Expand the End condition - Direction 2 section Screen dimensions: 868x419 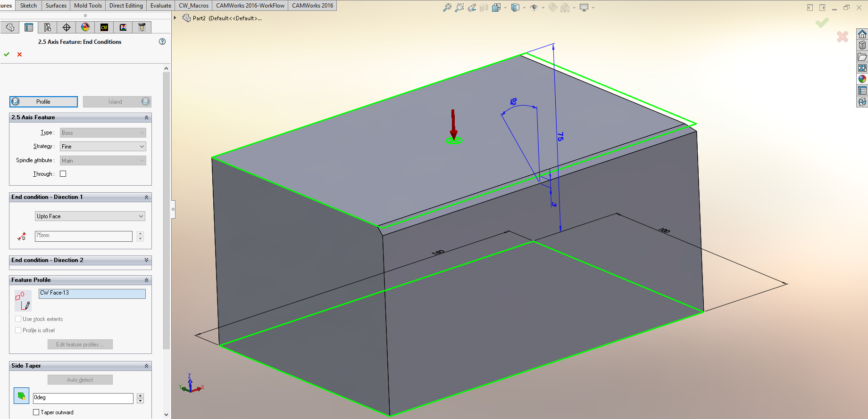pyautogui.click(x=146, y=260)
